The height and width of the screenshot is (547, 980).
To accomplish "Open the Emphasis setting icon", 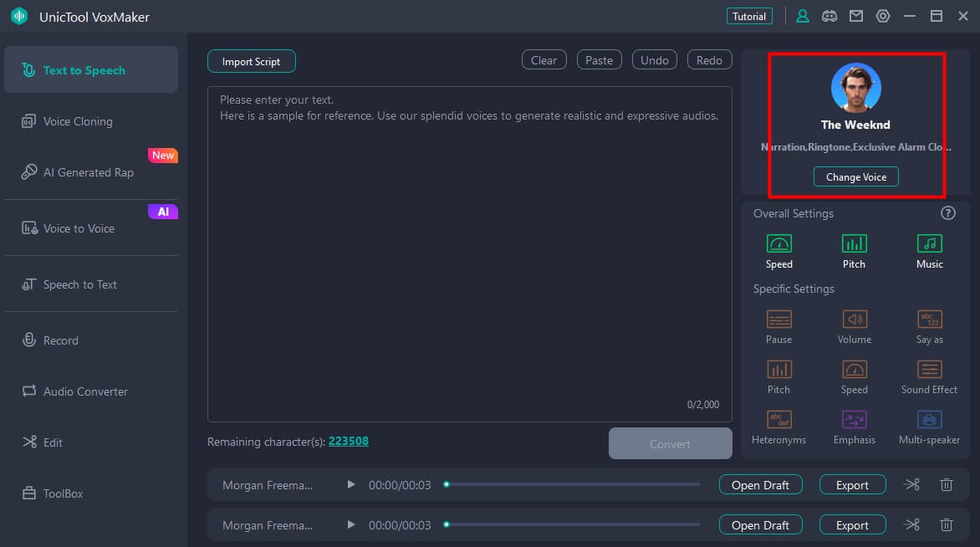I will (854, 420).
